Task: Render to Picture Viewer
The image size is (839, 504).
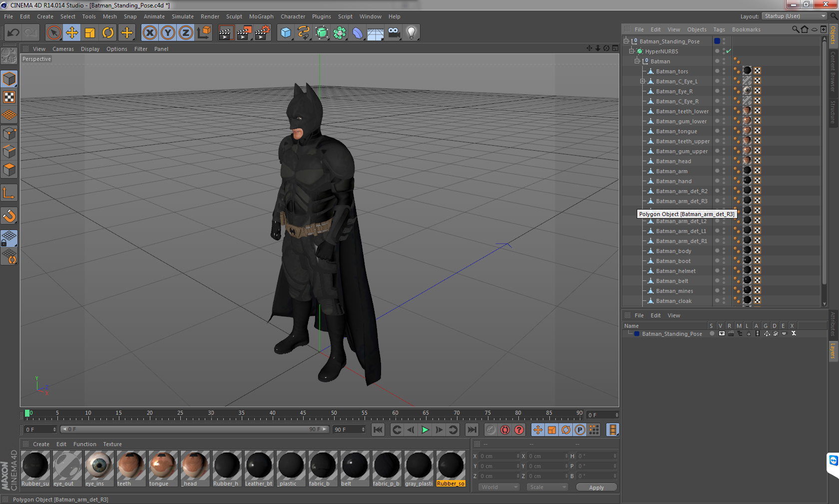Action: tap(244, 33)
